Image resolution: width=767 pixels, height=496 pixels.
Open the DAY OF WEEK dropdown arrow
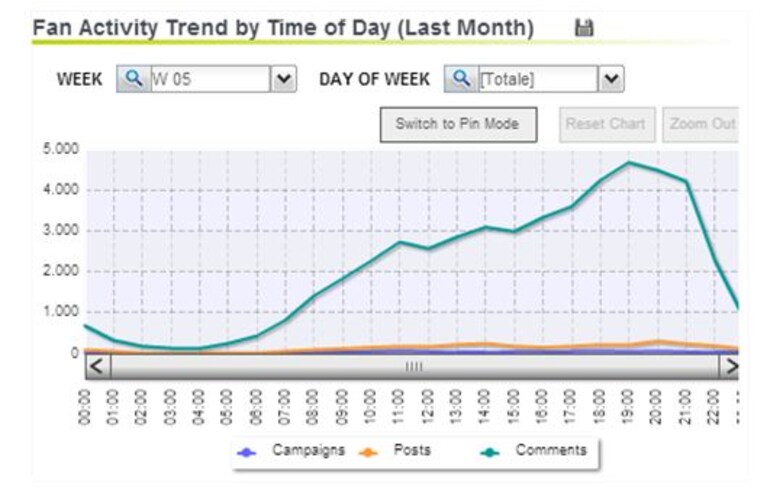click(611, 79)
